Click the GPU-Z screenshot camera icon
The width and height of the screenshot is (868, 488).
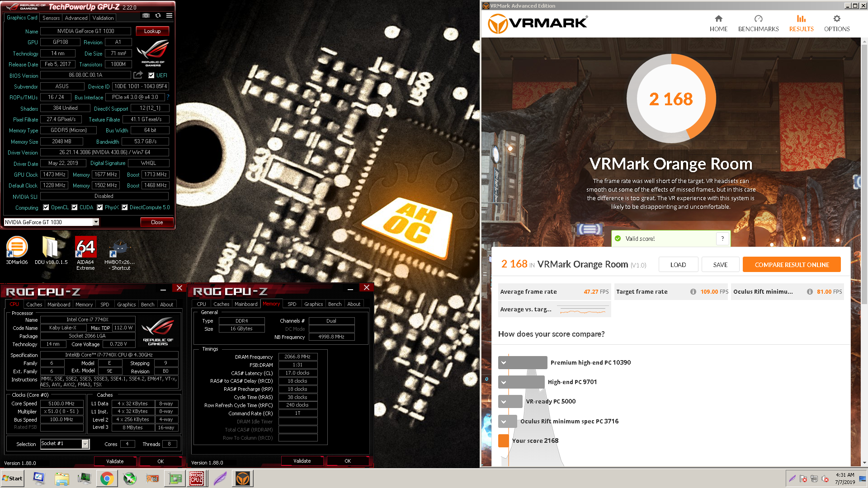pos(146,15)
